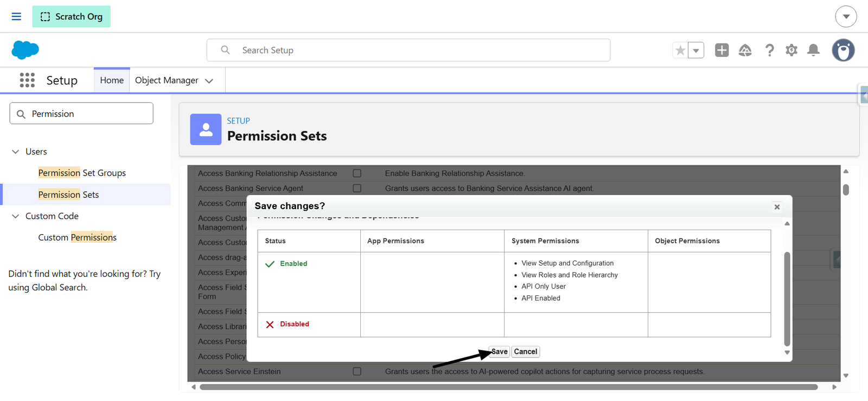This screenshot has height=401, width=868.
Task: Open the user profile avatar
Action: [843, 50]
